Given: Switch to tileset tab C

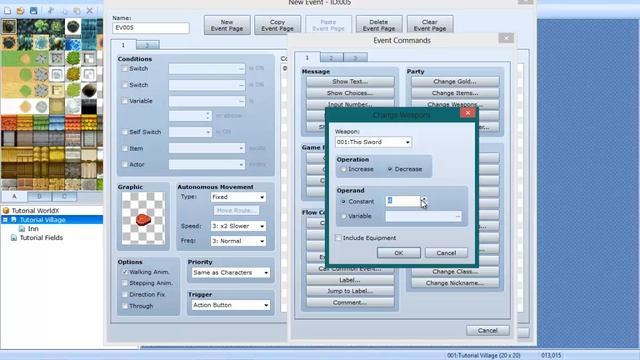Looking at the screenshot, I should pos(64,196).
